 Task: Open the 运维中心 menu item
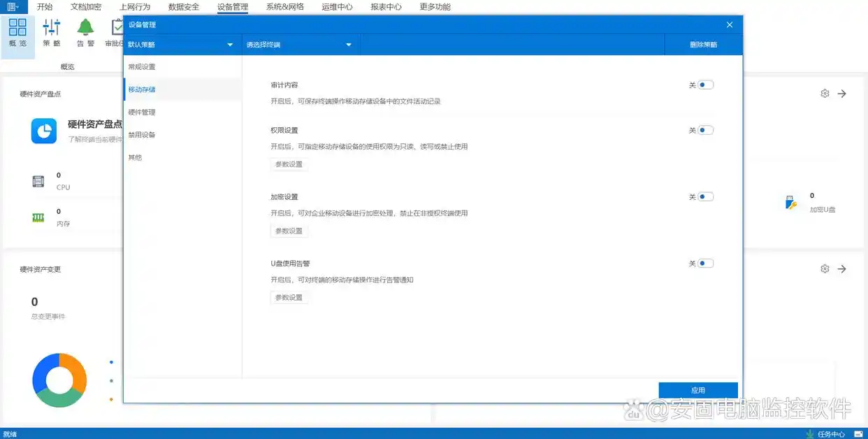(x=336, y=6)
